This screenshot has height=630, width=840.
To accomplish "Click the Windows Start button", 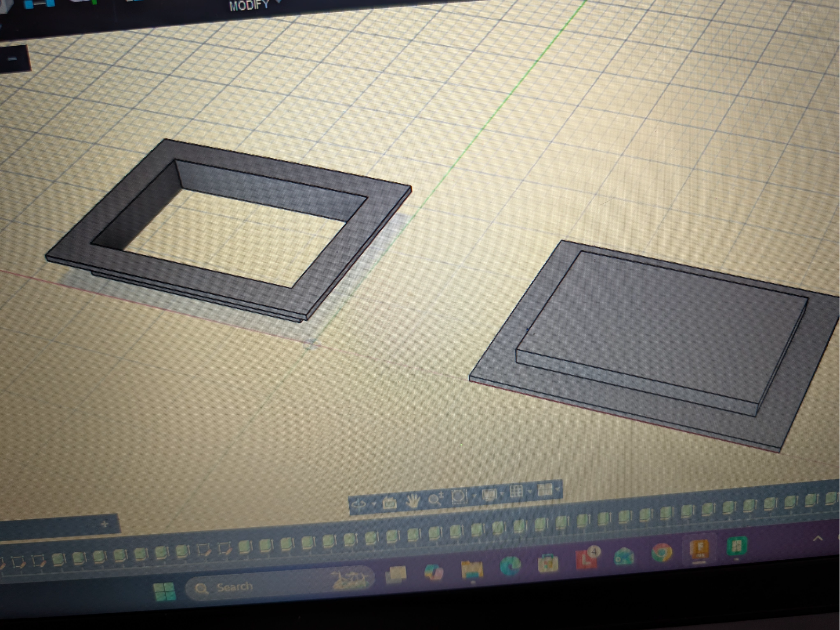I will 164,592.
